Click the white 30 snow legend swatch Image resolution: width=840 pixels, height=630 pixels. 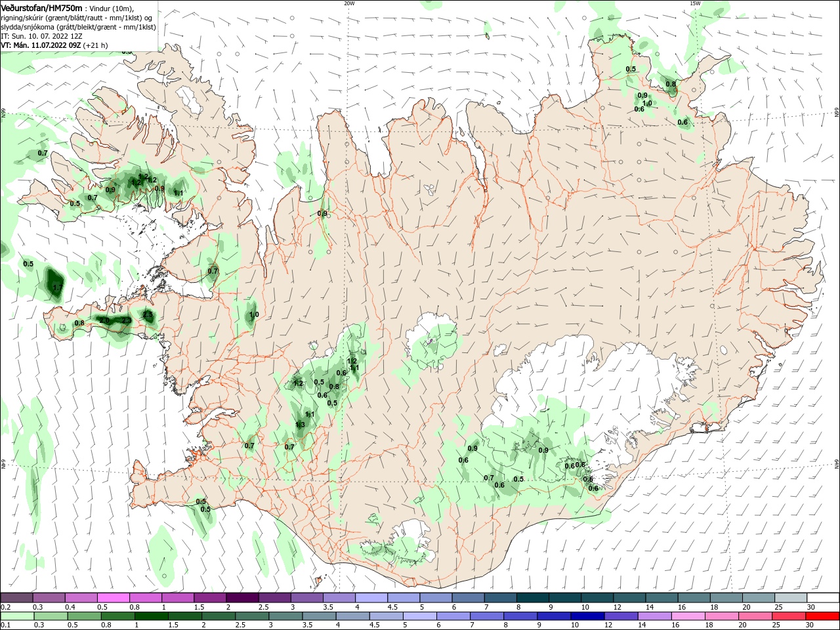pyautogui.click(x=822, y=598)
